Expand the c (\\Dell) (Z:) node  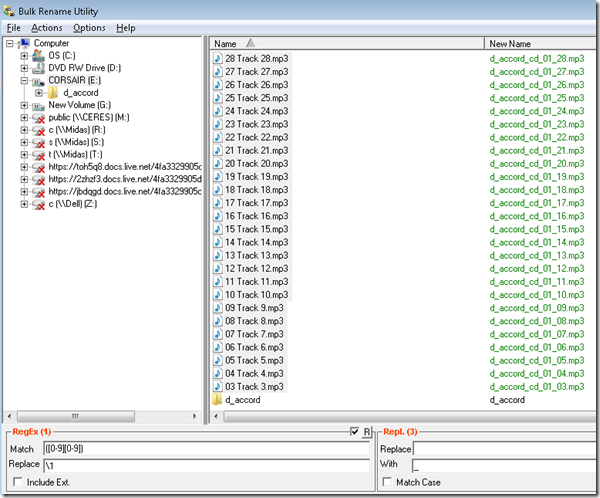coord(24,204)
